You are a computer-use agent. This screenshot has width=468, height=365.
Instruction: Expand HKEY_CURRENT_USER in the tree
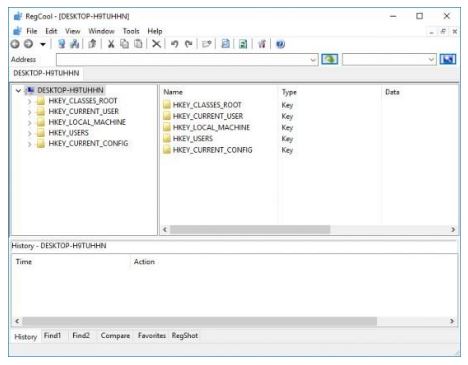29,112
